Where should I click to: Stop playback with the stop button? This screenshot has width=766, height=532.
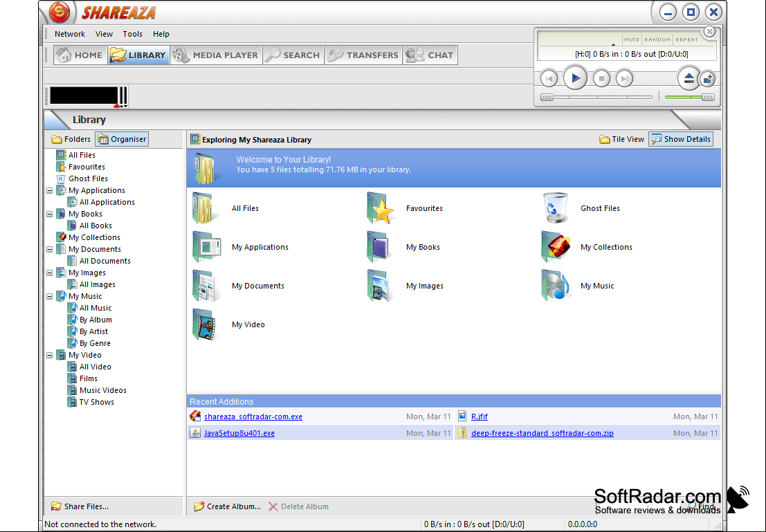(601, 78)
